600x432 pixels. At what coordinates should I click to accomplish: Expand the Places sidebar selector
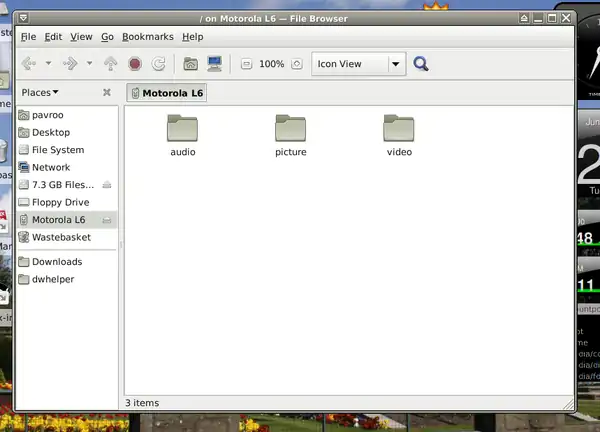40,92
